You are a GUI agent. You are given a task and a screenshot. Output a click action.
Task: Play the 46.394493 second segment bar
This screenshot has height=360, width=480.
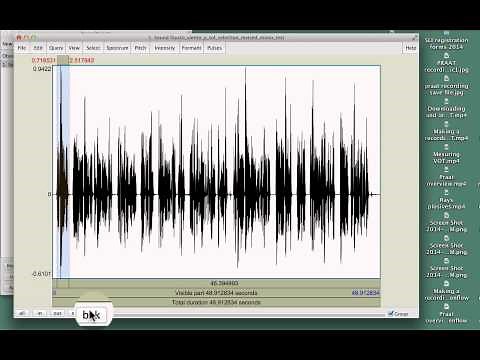coord(224,283)
